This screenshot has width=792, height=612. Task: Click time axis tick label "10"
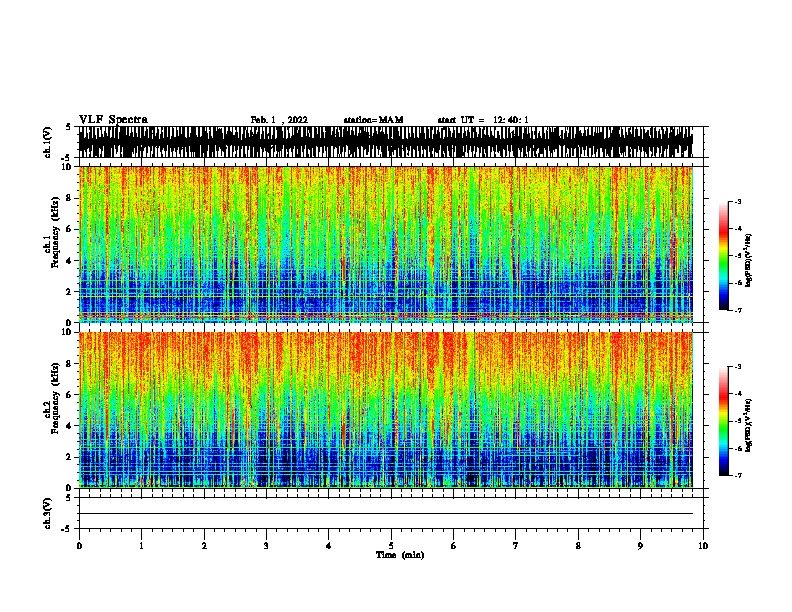click(x=703, y=546)
